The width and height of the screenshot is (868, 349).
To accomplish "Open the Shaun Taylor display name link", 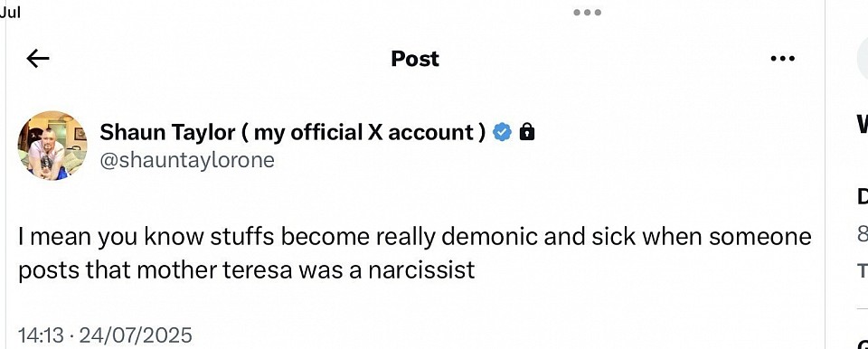I will tap(294, 132).
